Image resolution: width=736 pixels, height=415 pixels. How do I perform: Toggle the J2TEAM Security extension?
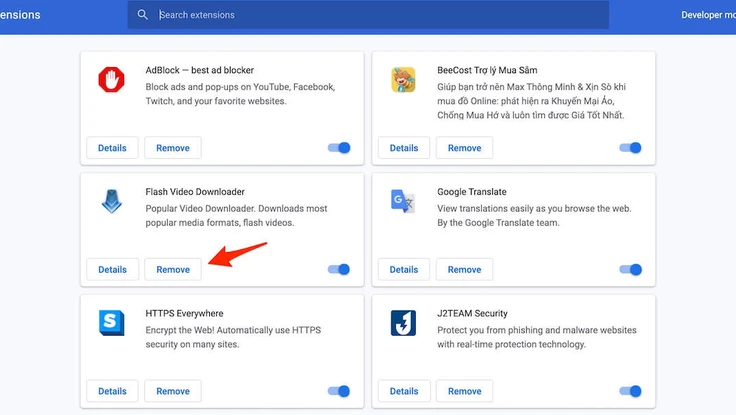pos(630,391)
